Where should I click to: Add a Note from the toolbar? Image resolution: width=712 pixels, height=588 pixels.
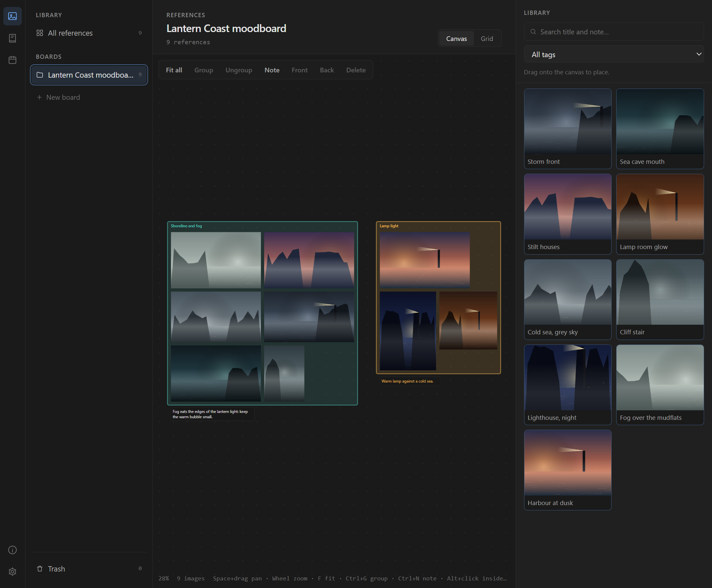[272, 70]
